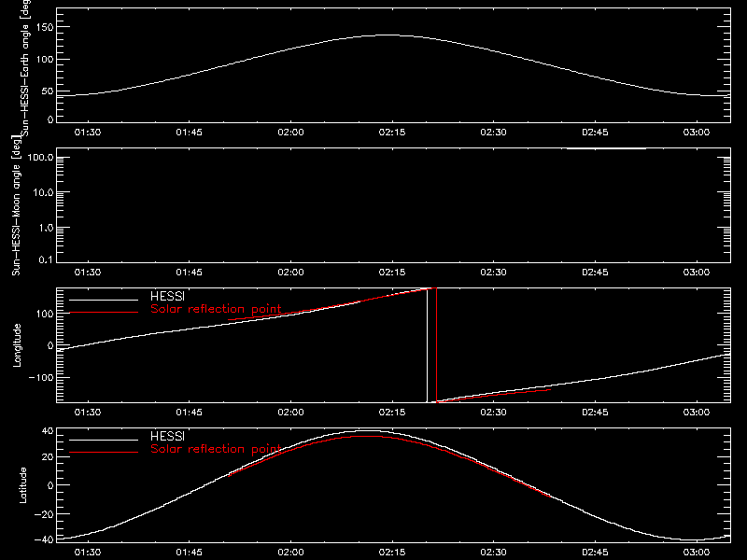Select 01:30 time label below Longitude plot
This screenshot has width=747, height=560.
coord(88,413)
